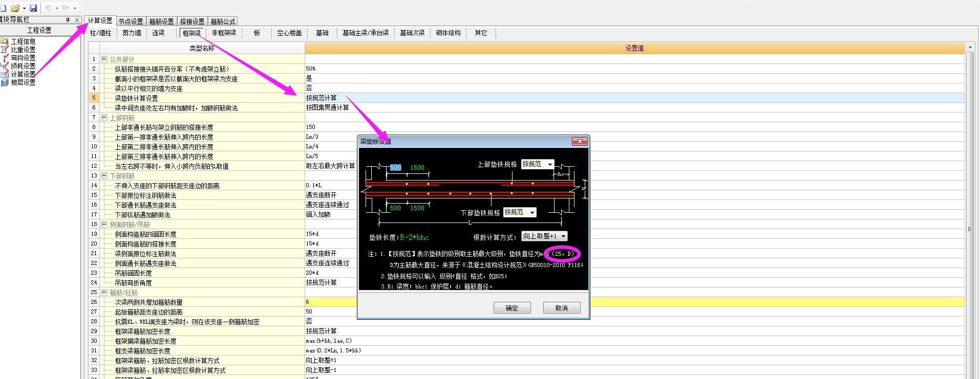Collapse the 箍筋/拉筋 group

point(104,293)
